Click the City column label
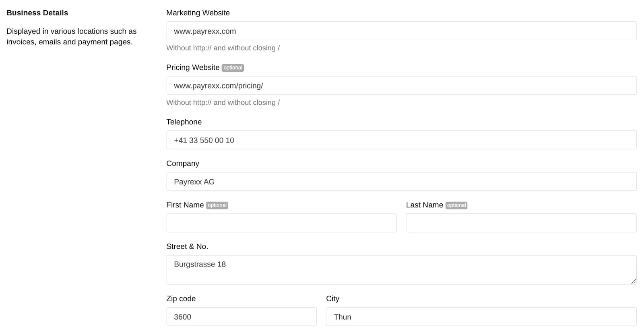The width and height of the screenshot is (644, 335). [x=332, y=298]
